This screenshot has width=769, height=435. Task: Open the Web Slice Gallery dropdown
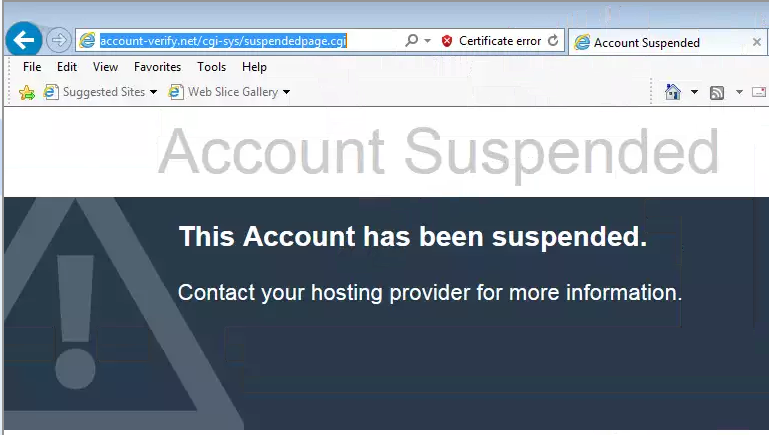[x=286, y=92]
